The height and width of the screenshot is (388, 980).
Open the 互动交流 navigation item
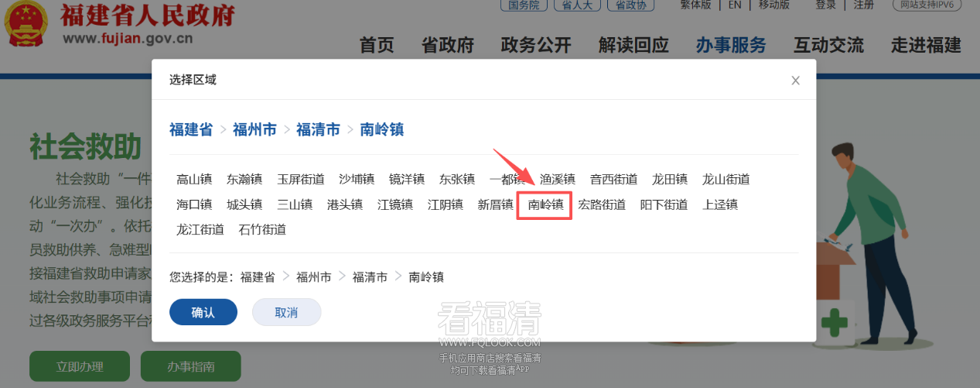[829, 45]
